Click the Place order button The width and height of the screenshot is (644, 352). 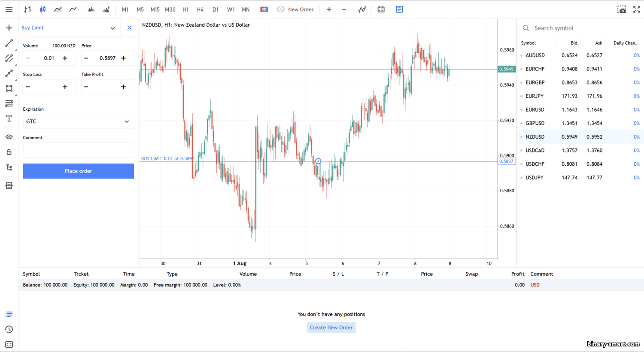tap(78, 171)
